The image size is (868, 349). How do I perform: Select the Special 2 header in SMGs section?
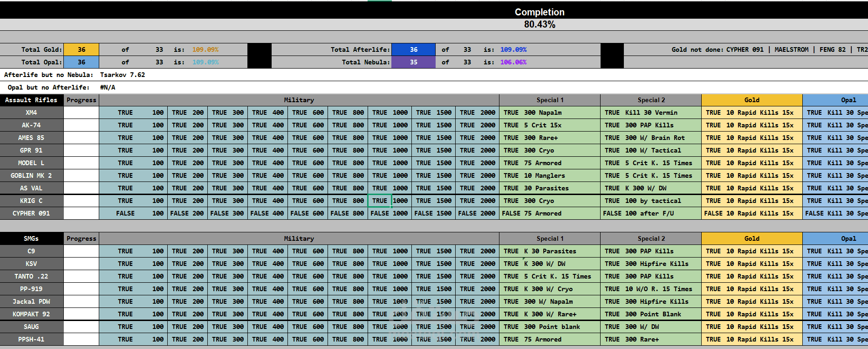(x=651, y=238)
